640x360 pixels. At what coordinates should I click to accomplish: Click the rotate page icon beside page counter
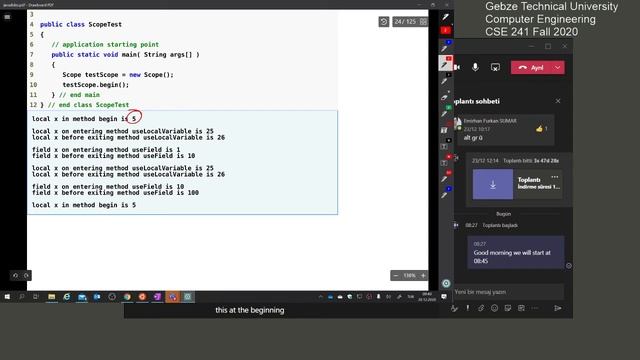pyautogui.click(x=384, y=22)
